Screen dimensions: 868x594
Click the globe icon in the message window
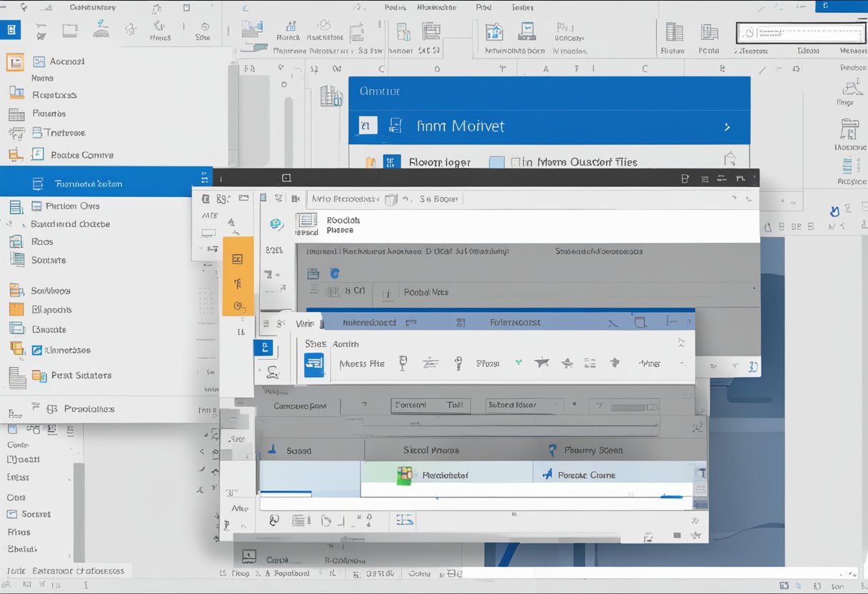coord(276,222)
